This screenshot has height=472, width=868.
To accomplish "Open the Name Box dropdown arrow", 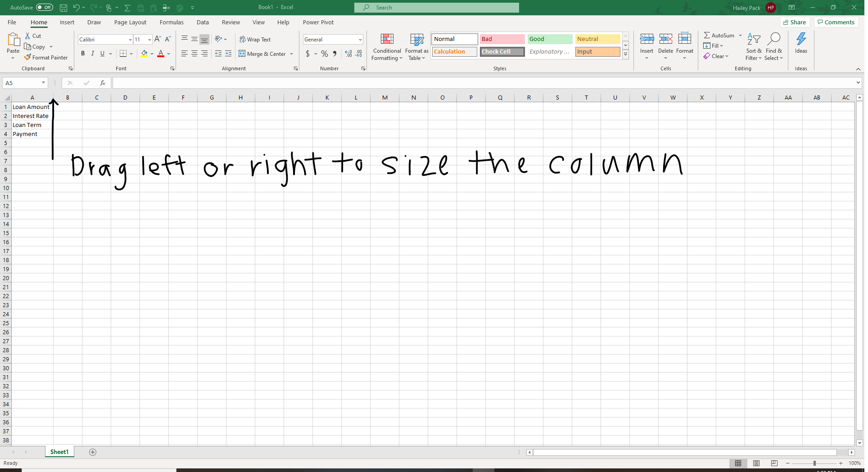I will (43, 83).
